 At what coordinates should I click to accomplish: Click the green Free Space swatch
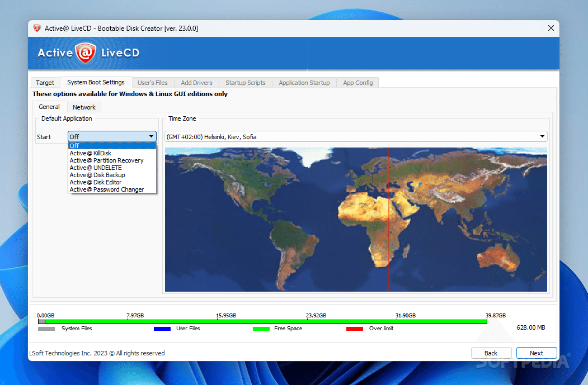tap(261, 329)
